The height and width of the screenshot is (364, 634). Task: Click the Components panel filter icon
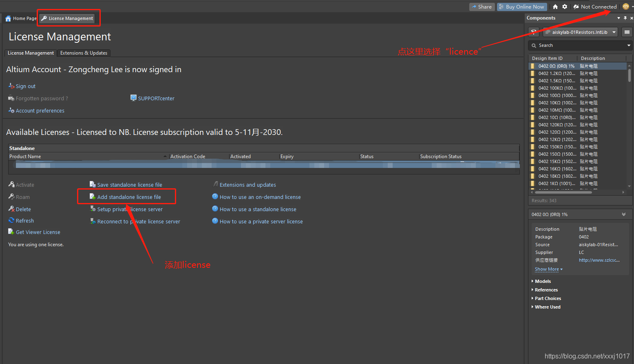click(x=534, y=32)
